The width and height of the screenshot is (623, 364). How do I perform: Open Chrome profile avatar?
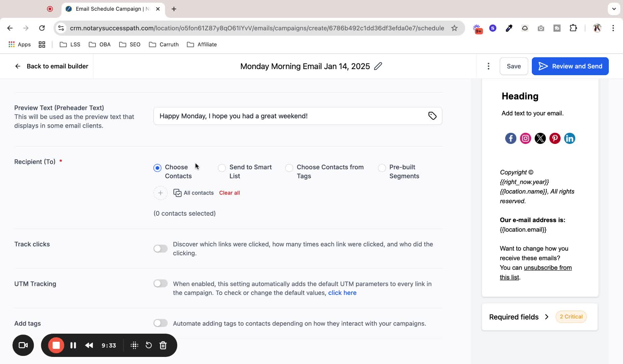(x=597, y=28)
